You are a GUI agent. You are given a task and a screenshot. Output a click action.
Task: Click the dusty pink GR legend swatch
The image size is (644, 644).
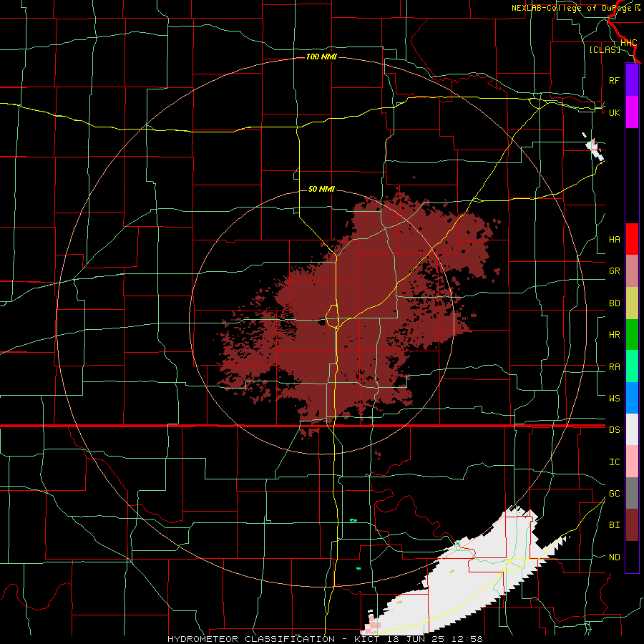632,271
